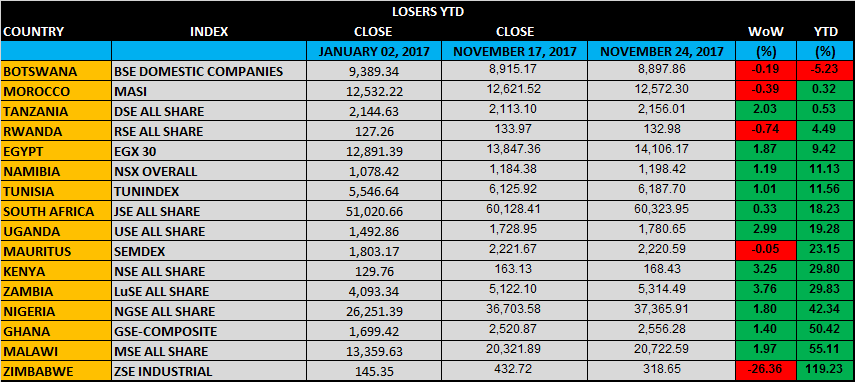The width and height of the screenshot is (855, 382).
Task: Select the BOTSWANA country cell
Action: [56, 71]
